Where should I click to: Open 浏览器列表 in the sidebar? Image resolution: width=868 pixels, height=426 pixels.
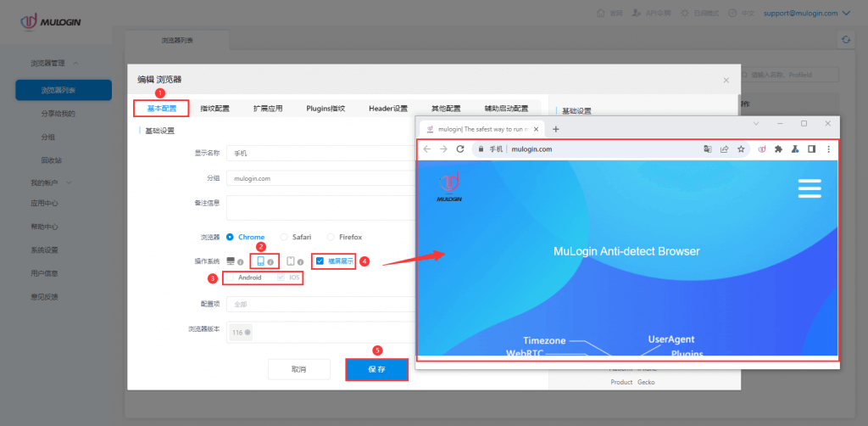tap(64, 90)
